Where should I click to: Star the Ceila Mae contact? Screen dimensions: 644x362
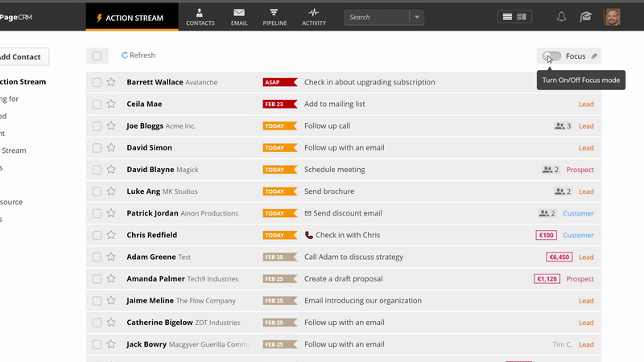pos(111,104)
